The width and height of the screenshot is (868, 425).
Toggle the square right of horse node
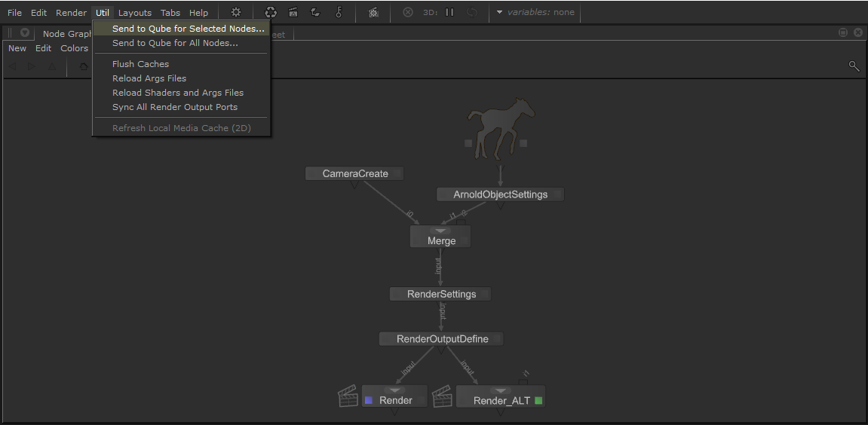[523, 143]
